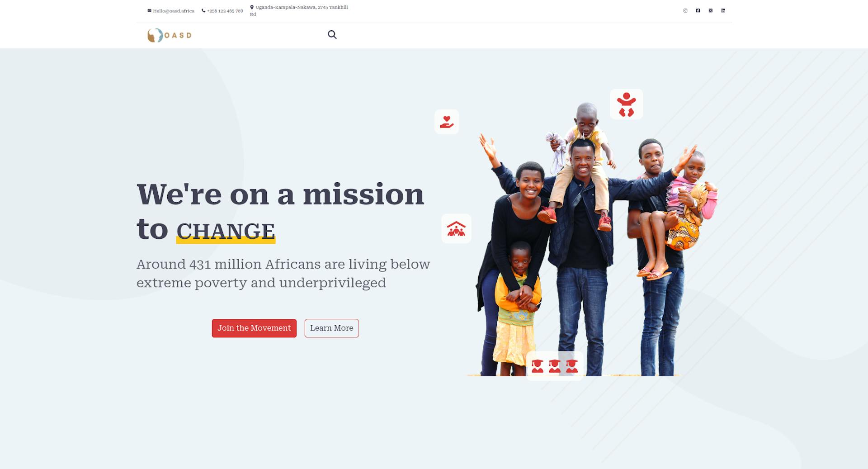This screenshot has height=469, width=868.
Task: Click the family shelter house icon
Action: click(x=456, y=228)
